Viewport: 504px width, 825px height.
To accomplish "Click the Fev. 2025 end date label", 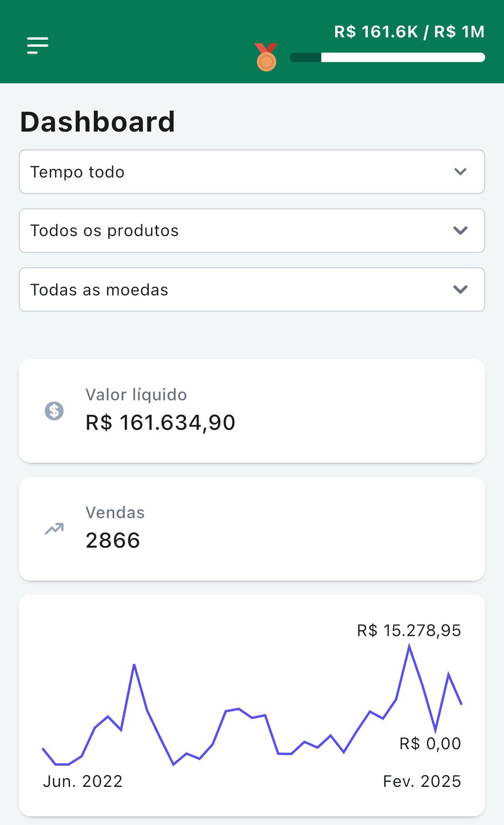I will (422, 781).
